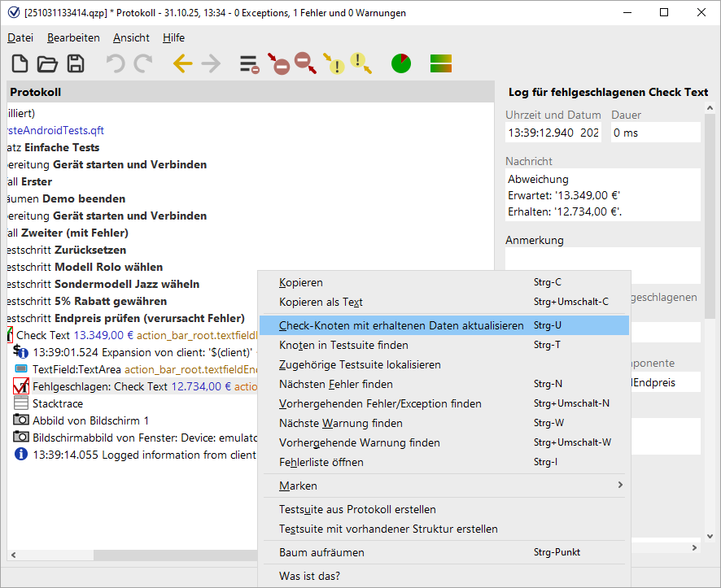Click the Dauer field showing 0 ms

654,132
